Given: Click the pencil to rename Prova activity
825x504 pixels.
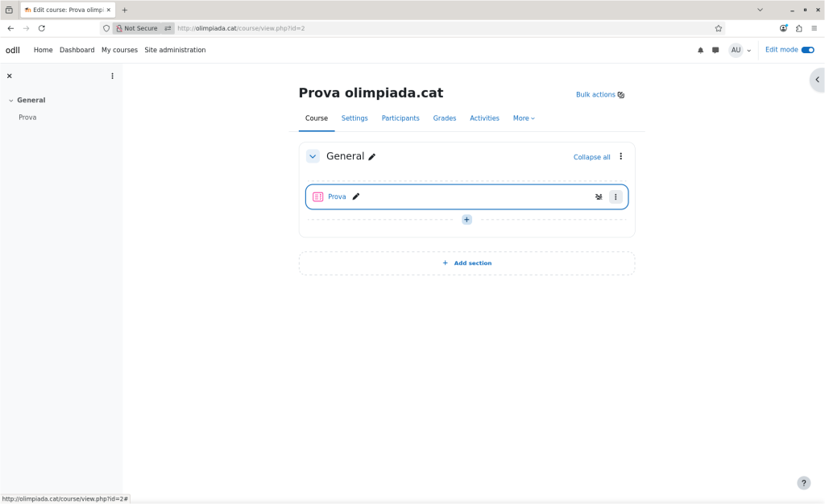Looking at the screenshot, I should (356, 196).
